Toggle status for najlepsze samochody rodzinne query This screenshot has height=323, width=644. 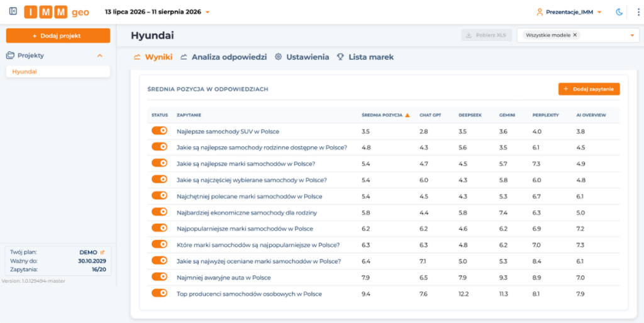(x=159, y=147)
